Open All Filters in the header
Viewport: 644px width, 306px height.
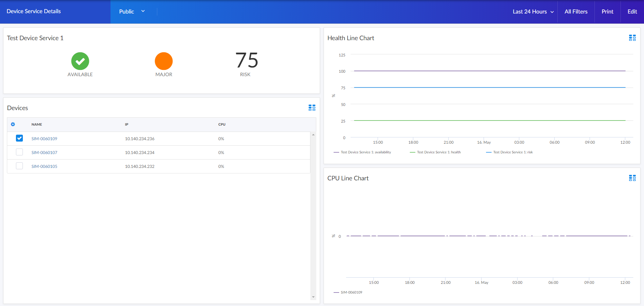click(576, 11)
